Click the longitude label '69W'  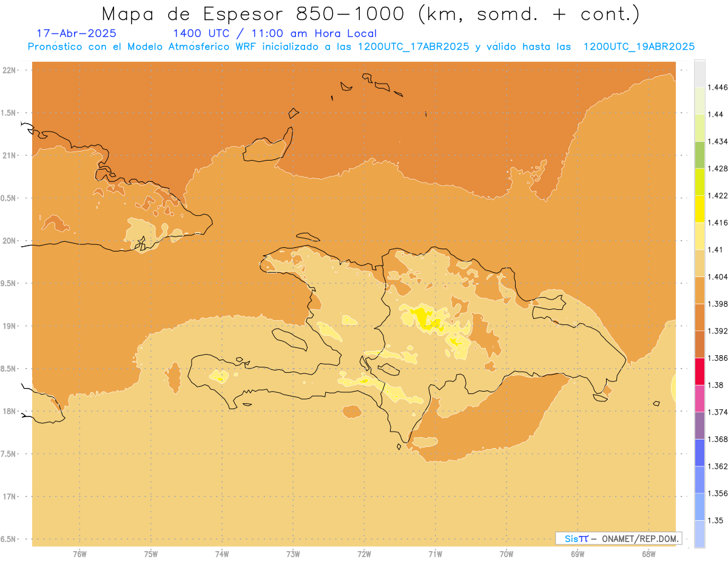point(578,555)
